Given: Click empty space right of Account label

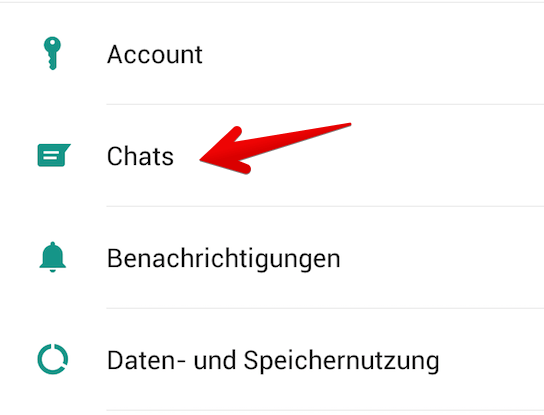Looking at the screenshot, I should point(373,54).
